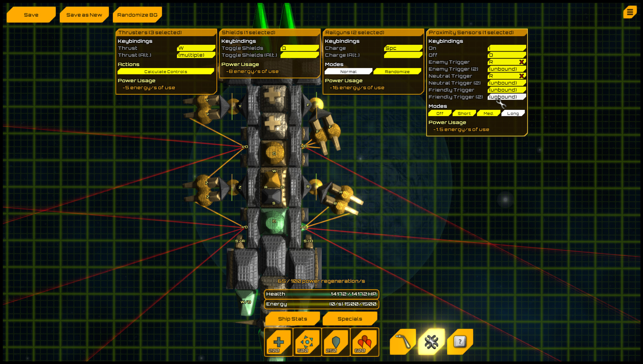Click the Energy bar at the bottom

point(321,304)
